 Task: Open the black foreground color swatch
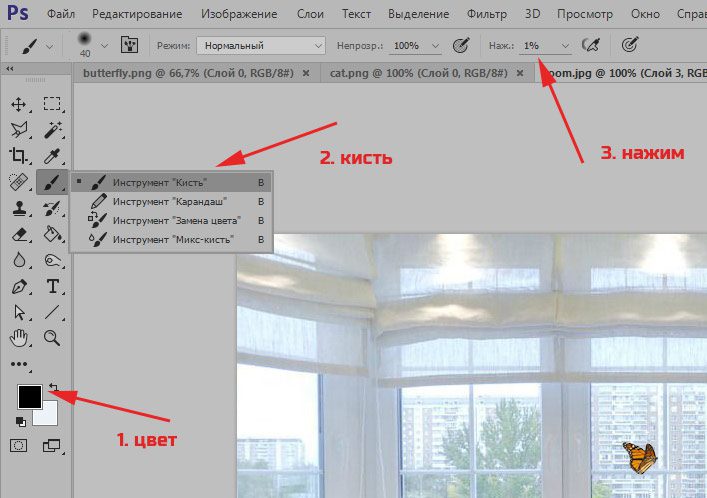pyautogui.click(x=30, y=397)
